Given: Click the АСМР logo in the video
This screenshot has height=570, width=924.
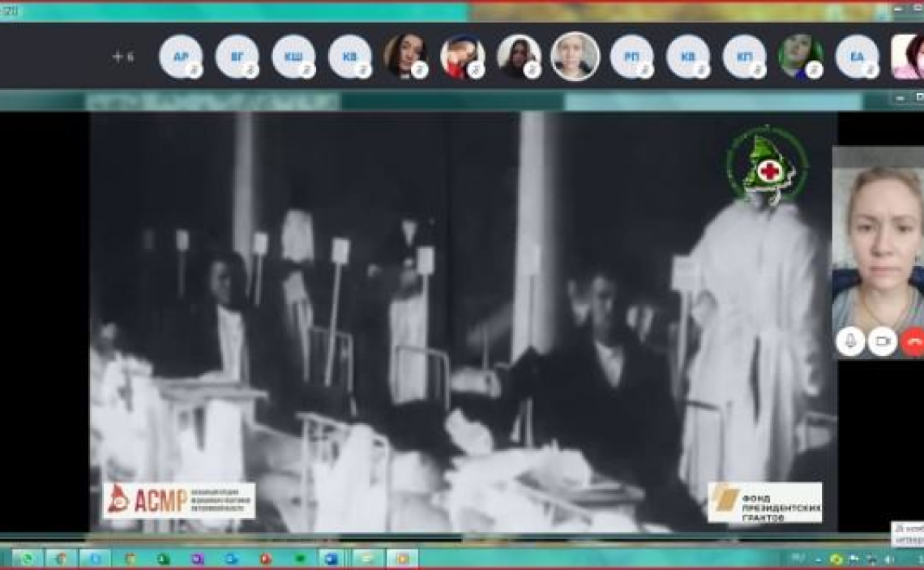Looking at the screenshot, I should (179, 500).
